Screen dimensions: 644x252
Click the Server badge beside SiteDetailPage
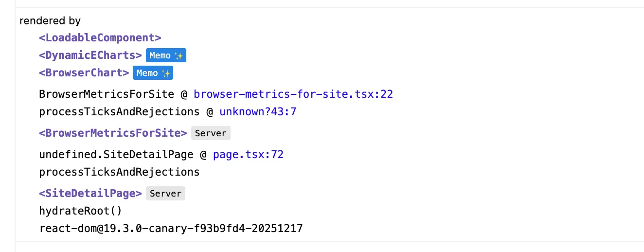[x=165, y=194]
